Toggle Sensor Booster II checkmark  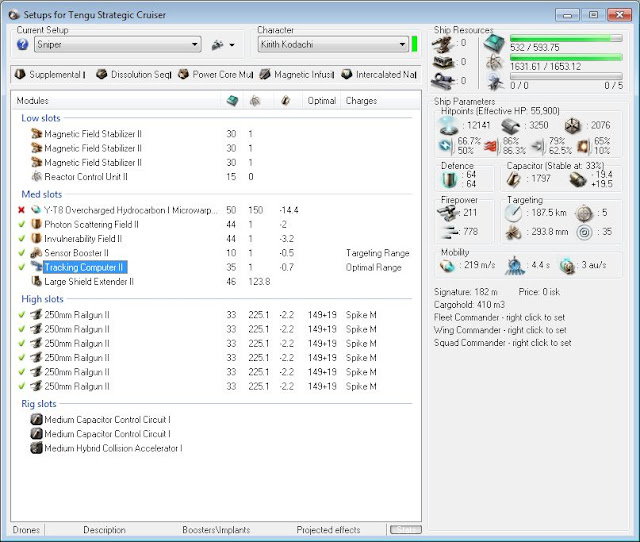(x=22, y=253)
